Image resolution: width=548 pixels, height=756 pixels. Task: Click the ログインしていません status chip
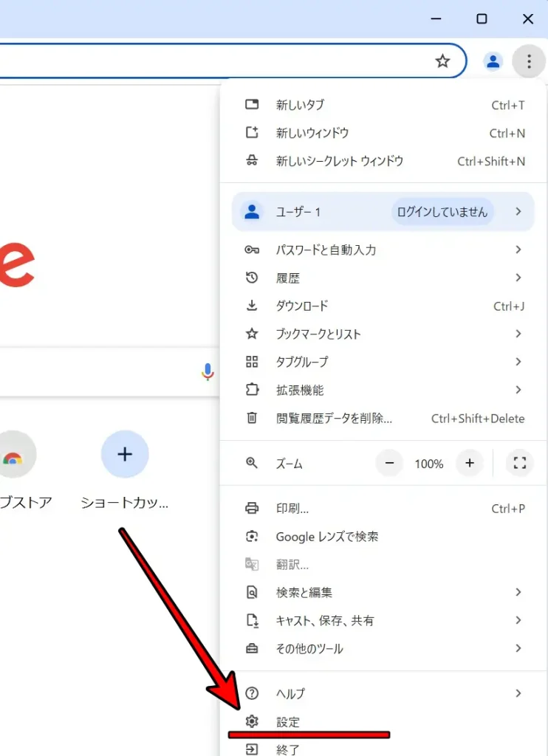tap(442, 212)
